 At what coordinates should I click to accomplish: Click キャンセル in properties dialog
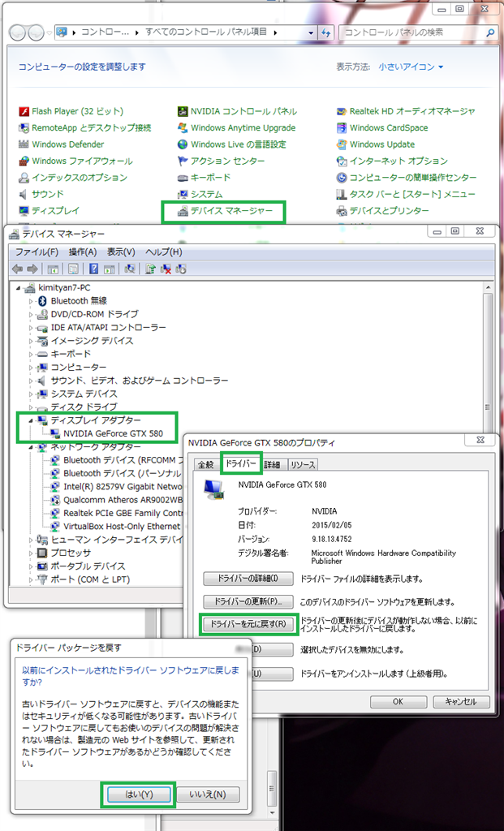tap(462, 701)
